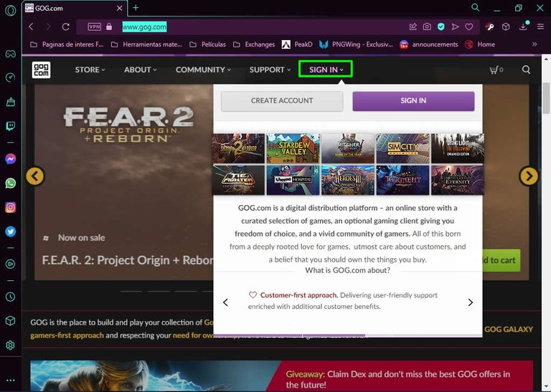Show more bookmarks with double chevron
Viewport: 551px width, 392px height.
point(534,44)
